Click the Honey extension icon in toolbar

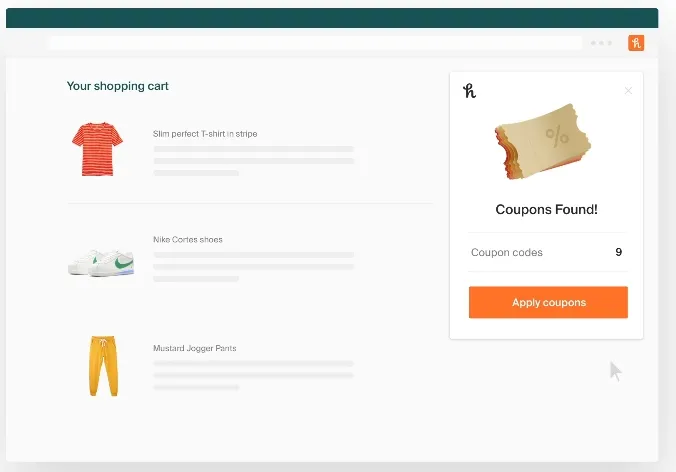(636, 43)
